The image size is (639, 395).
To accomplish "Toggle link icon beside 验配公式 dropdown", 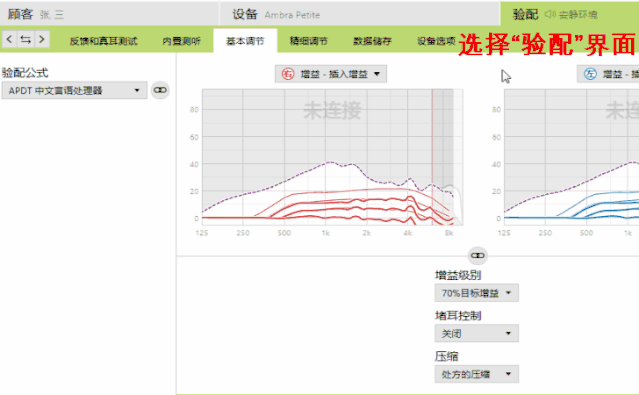I will [x=160, y=90].
